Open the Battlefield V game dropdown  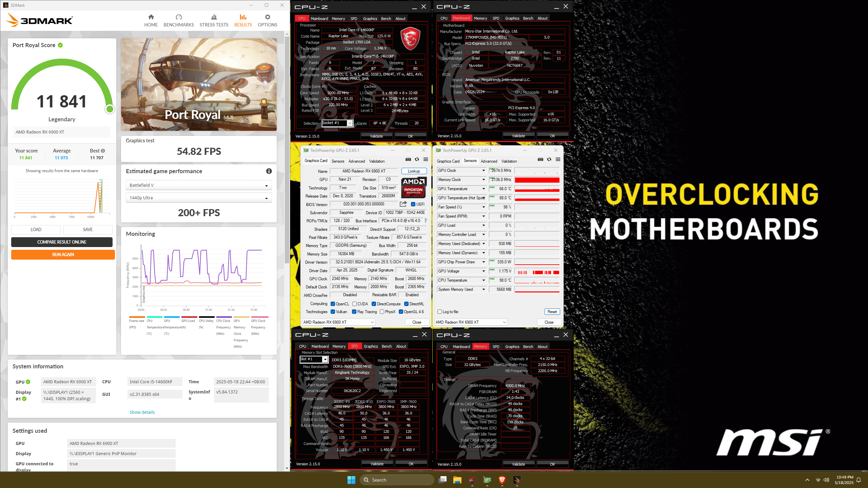[x=199, y=185]
